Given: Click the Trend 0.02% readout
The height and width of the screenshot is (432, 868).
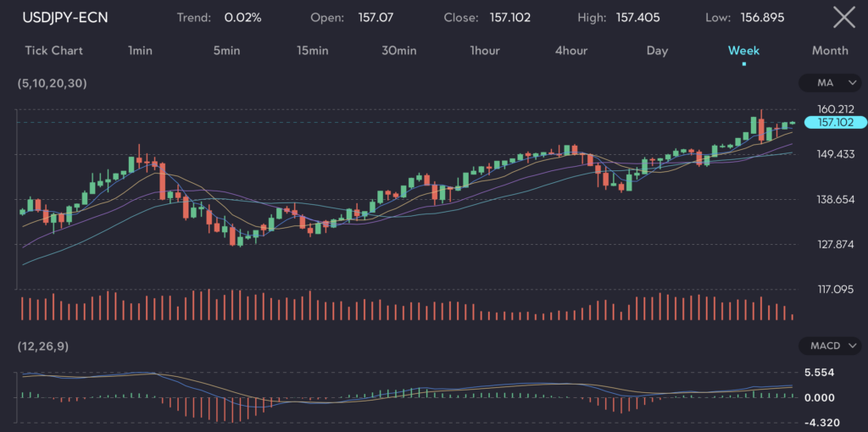Looking at the screenshot, I should pyautogui.click(x=219, y=17).
